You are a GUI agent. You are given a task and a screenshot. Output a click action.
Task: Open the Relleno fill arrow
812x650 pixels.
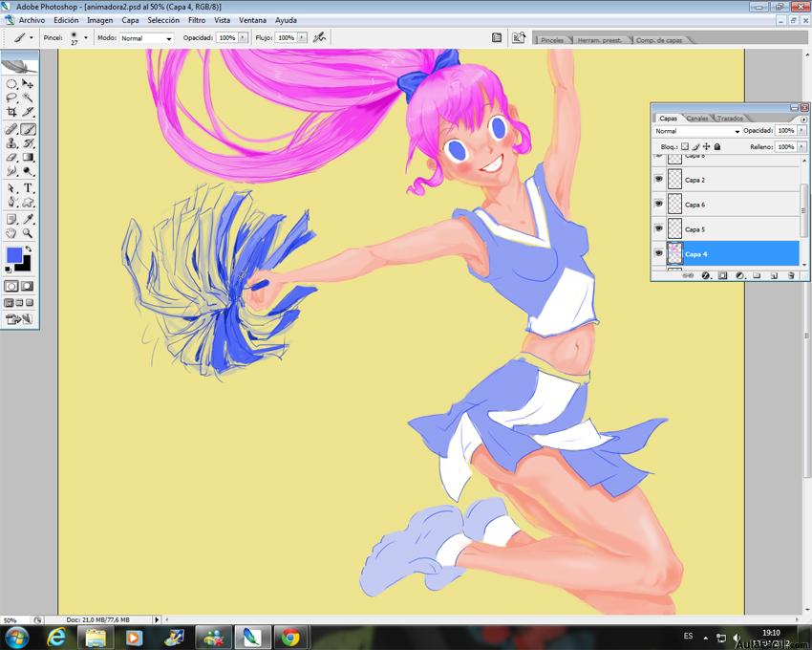pos(801,147)
